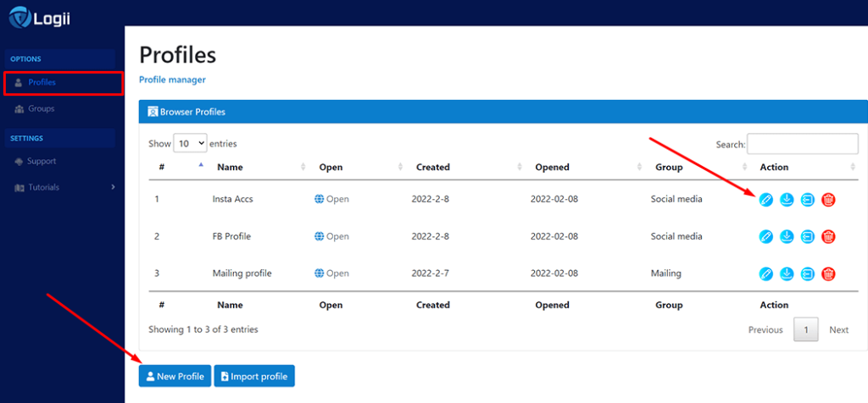Click the Mailing group cell

click(666, 273)
